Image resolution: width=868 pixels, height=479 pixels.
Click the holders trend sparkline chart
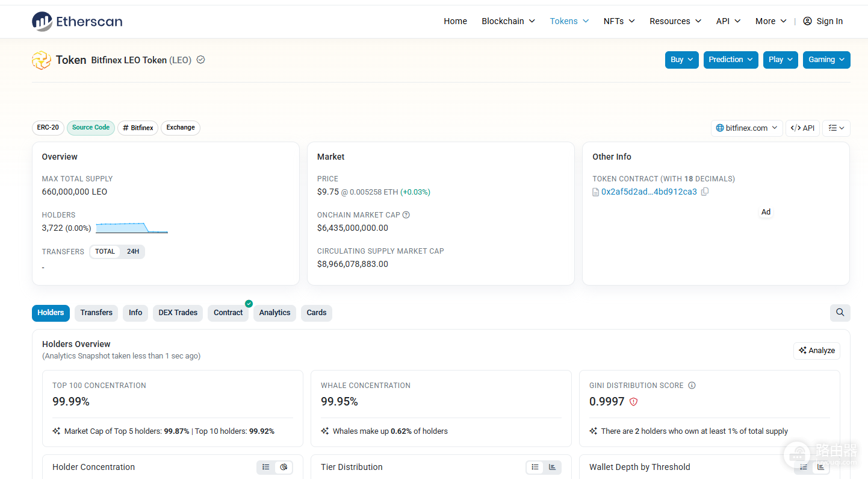(x=132, y=228)
